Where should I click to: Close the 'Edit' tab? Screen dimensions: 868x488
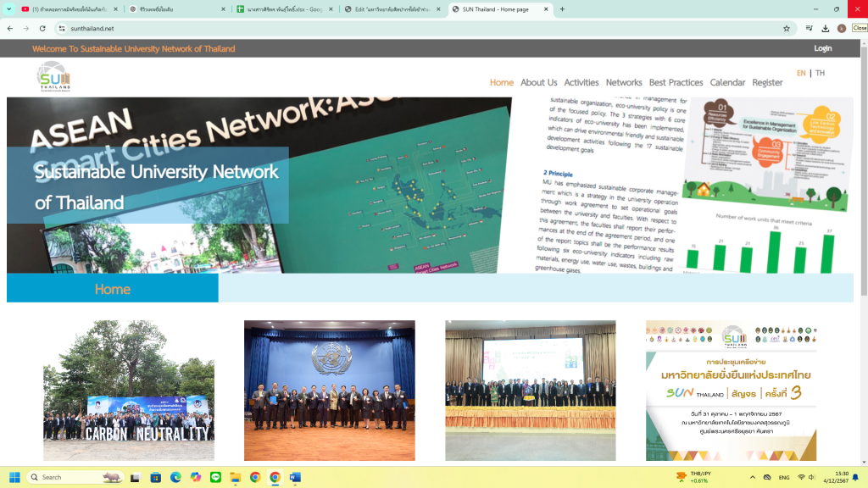point(438,8)
